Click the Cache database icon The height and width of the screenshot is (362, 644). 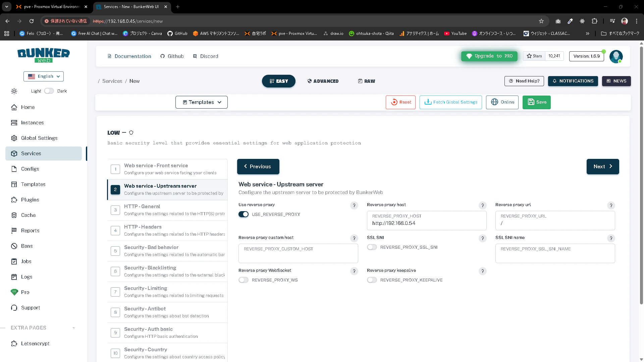click(14, 215)
